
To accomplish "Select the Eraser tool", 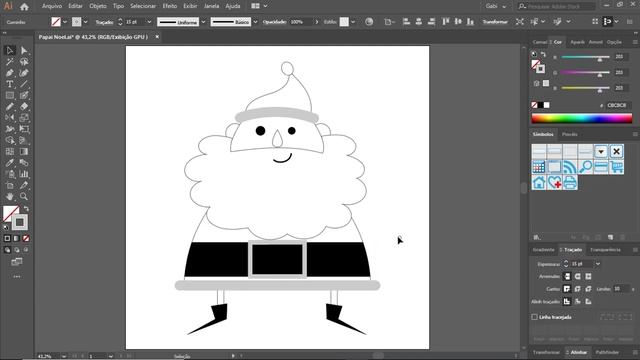I will point(24,107).
